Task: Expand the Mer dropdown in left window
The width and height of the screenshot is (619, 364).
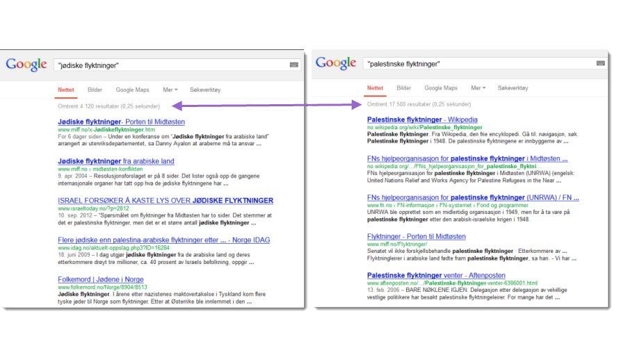Action: [x=170, y=90]
